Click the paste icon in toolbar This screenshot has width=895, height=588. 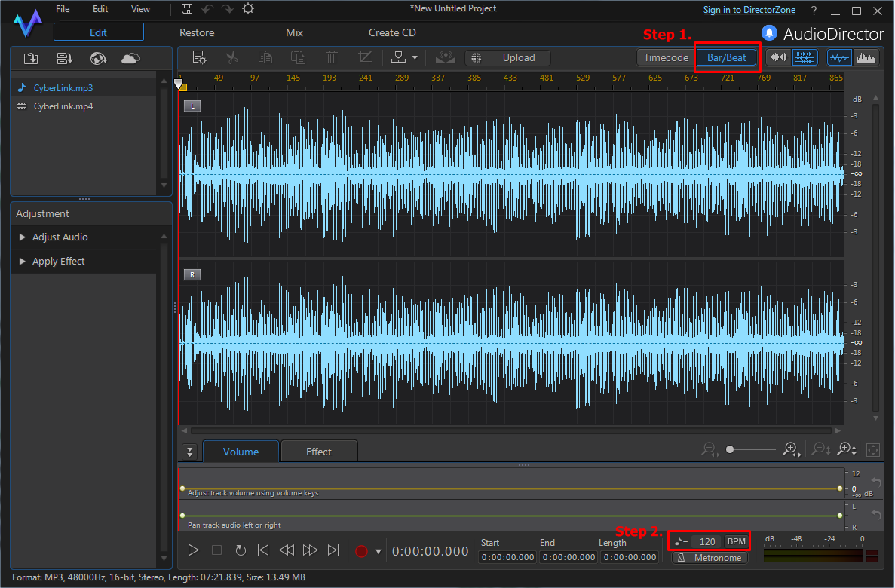(x=298, y=57)
